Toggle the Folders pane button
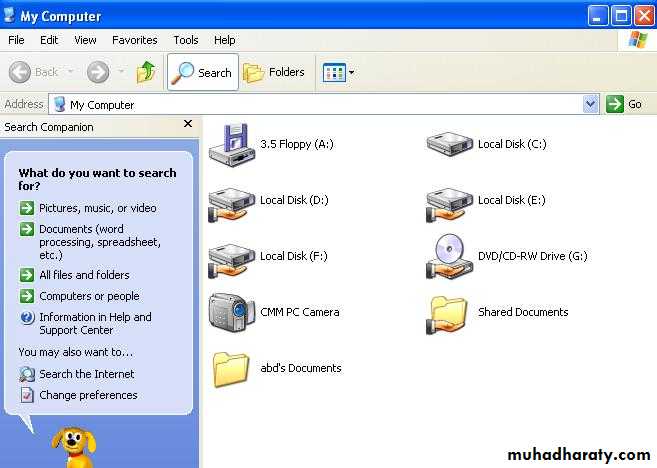This screenshot has height=468, width=657. 275,72
